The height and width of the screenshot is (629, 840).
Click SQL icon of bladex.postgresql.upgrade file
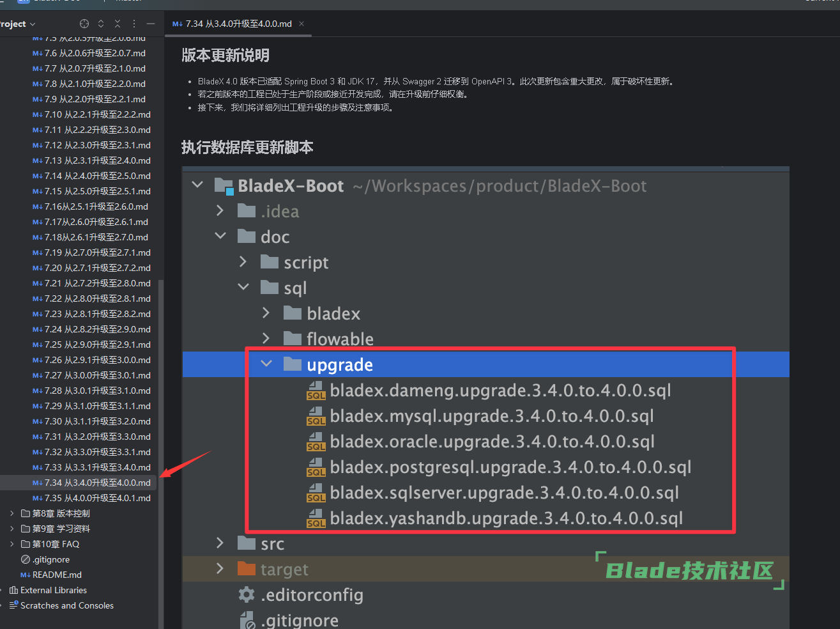point(316,467)
